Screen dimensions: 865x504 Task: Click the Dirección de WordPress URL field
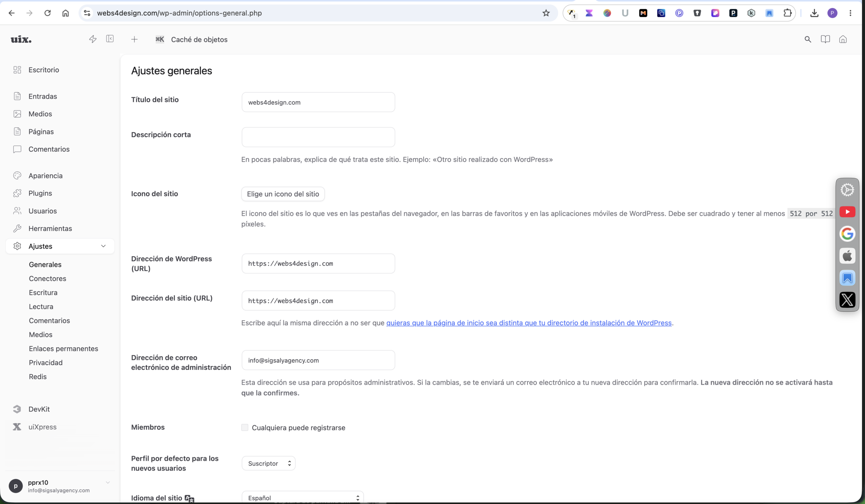[318, 263]
